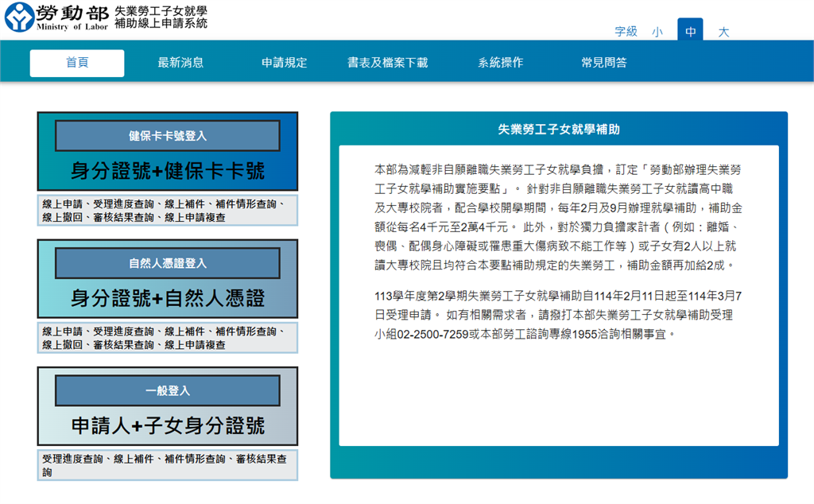The height and width of the screenshot is (504, 814).
Task: Click the site title 失業勞工子女就學補助線上申請系統
Action: pyautogui.click(x=161, y=17)
